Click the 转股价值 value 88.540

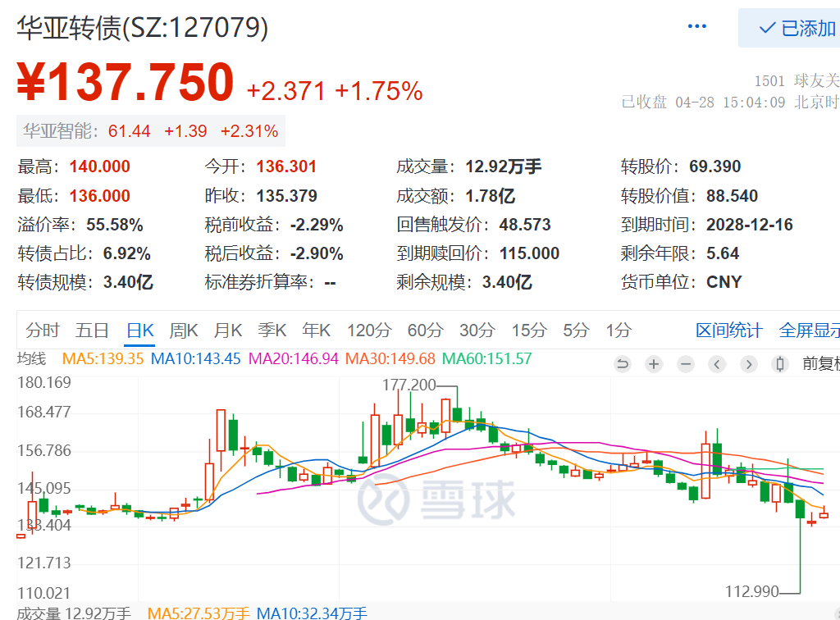[732, 196]
